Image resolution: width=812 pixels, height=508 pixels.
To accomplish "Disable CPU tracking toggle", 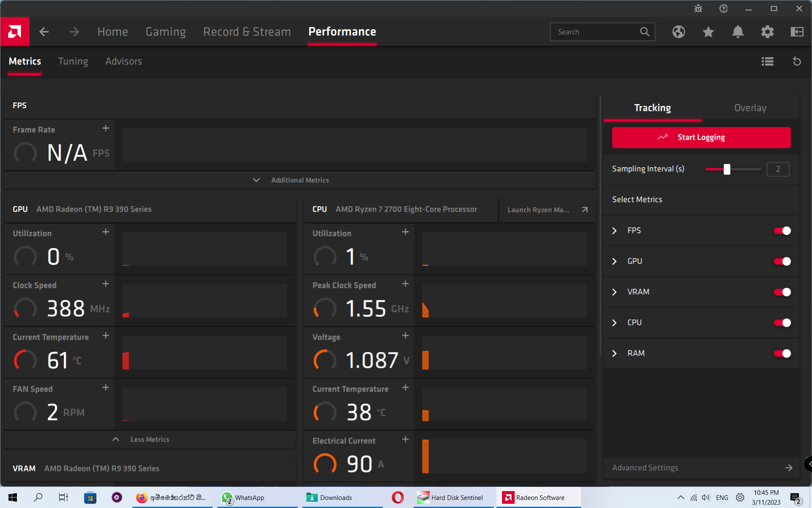I will tap(782, 323).
